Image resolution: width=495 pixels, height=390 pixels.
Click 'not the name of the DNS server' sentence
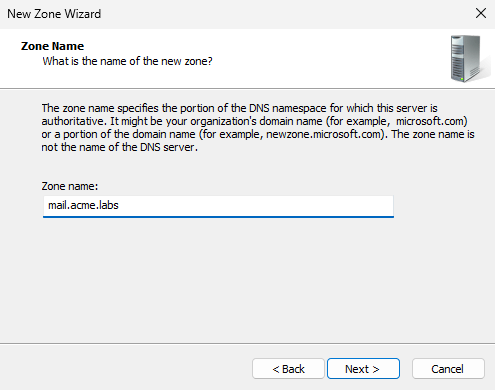[118, 147]
